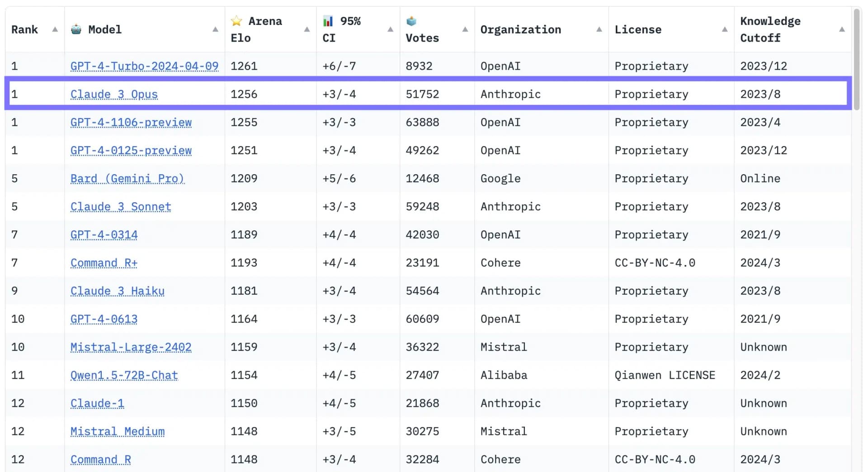Open the Bard (Gemini Pro) link
Image resolution: width=868 pixels, height=472 pixels.
click(127, 178)
